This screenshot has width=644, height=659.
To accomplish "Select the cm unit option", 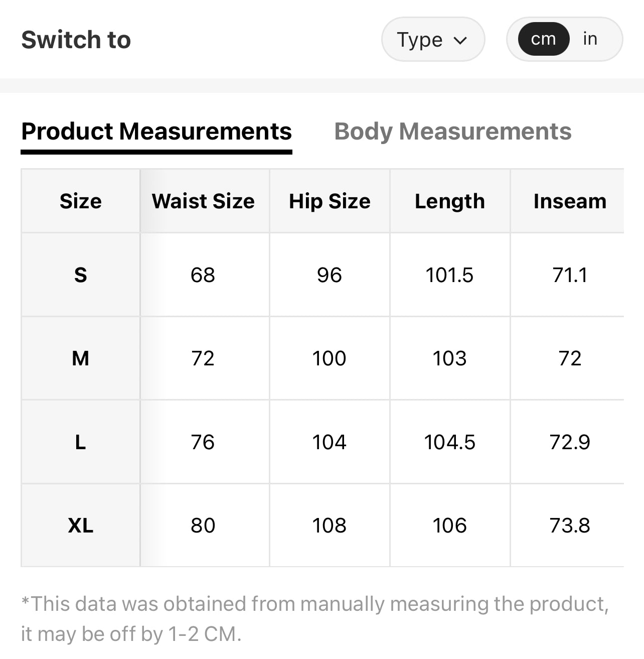I will pos(544,39).
